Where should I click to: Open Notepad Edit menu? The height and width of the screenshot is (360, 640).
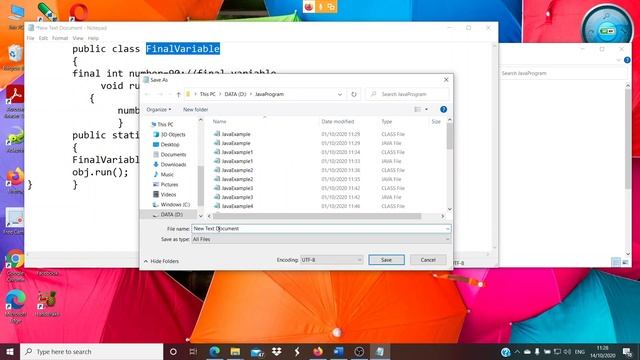tap(43, 38)
